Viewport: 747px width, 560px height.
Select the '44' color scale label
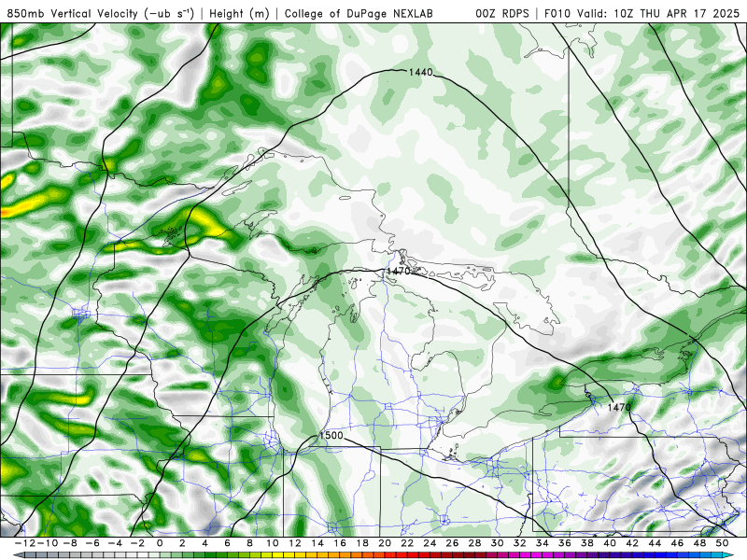pyautogui.click(x=655, y=543)
